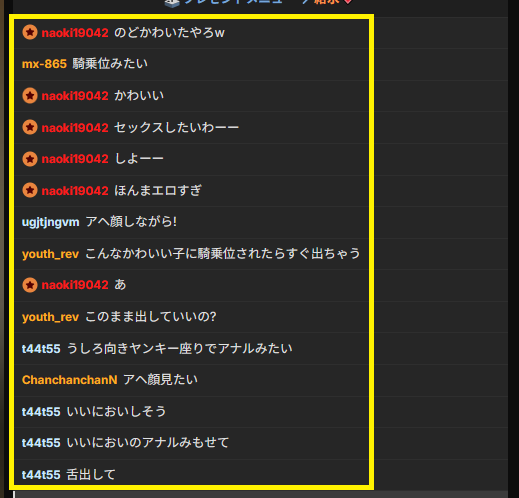
Task: Select message text 'のどかわいたやろw'
Action: click(x=169, y=33)
